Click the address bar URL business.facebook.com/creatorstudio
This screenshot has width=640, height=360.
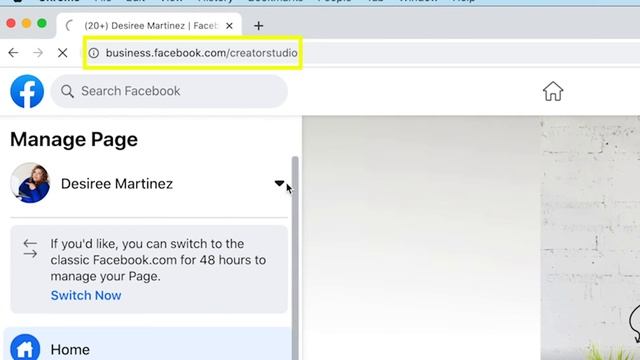[x=201, y=53]
